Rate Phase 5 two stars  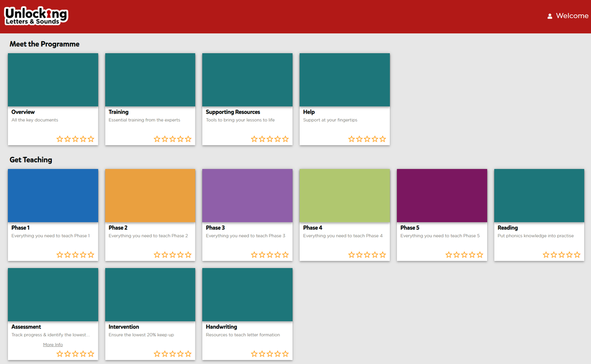tap(457, 255)
